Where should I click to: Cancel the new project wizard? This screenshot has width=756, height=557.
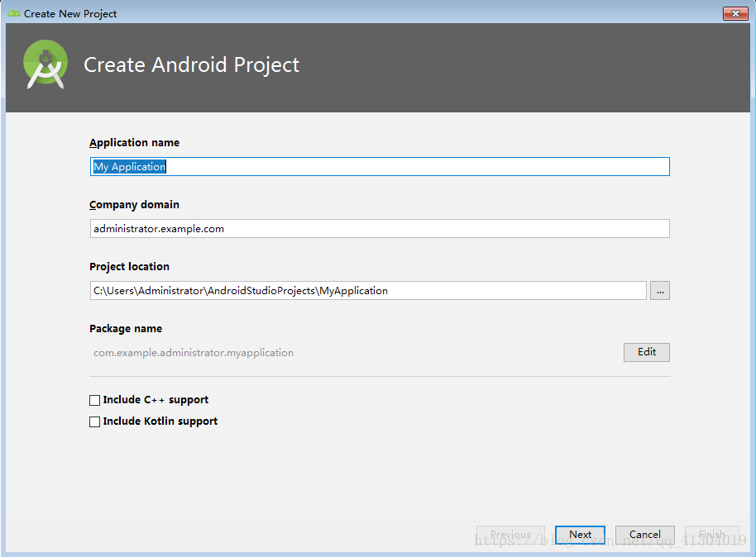(x=644, y=535)
